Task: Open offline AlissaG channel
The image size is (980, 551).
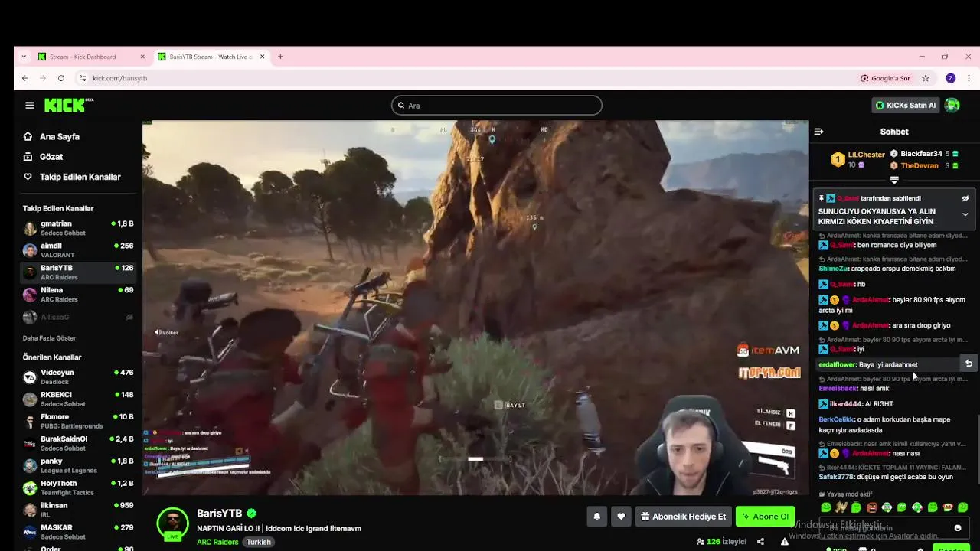Action: [78, 317]
